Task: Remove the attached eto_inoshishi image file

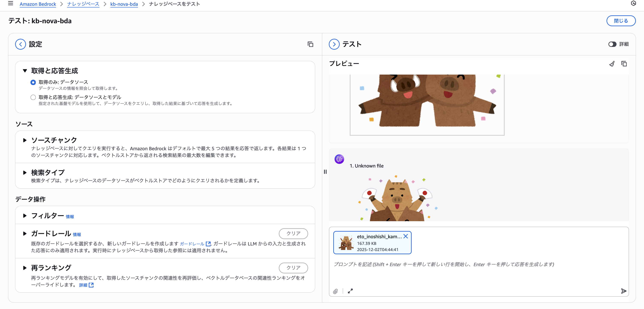Action: (x=405, y=236)
